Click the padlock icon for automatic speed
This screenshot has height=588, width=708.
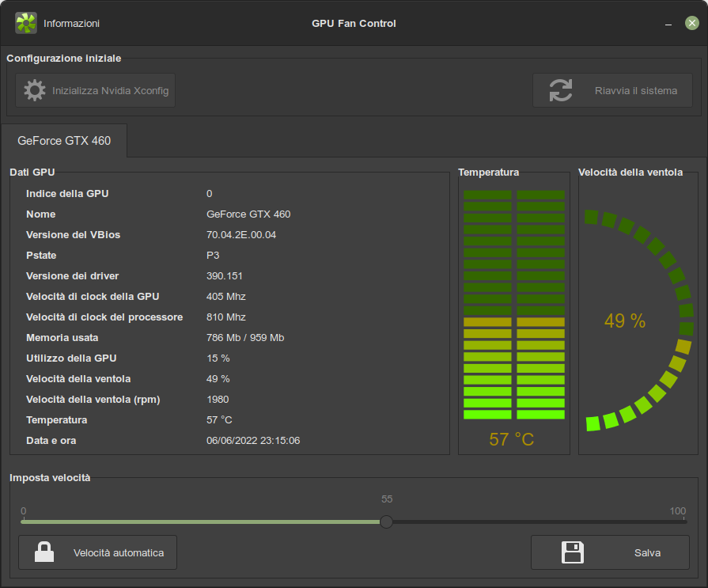pos(44,552)
